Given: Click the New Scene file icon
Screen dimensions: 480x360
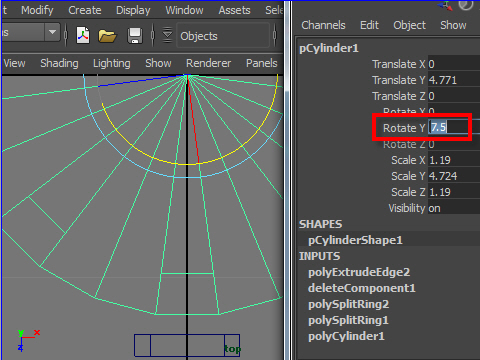Looking at the screenshot, I should pyautogui.click(x=83, y=35).
